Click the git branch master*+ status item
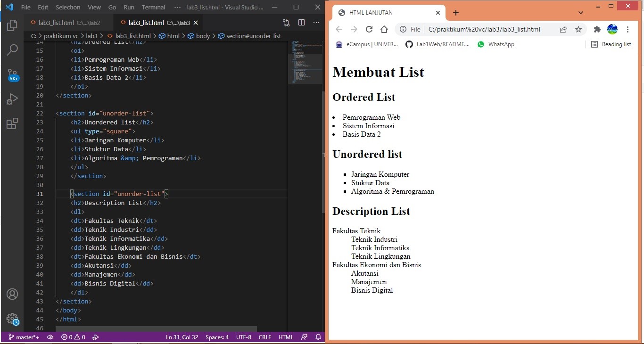This screenshot has width=644, height=344. pyautogui.click(x=24, y=337)
